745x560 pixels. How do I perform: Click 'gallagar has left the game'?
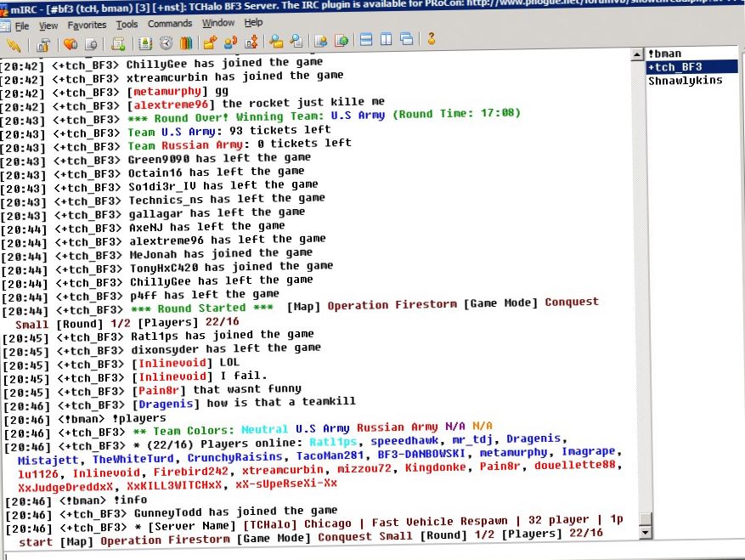click(217, 212)
